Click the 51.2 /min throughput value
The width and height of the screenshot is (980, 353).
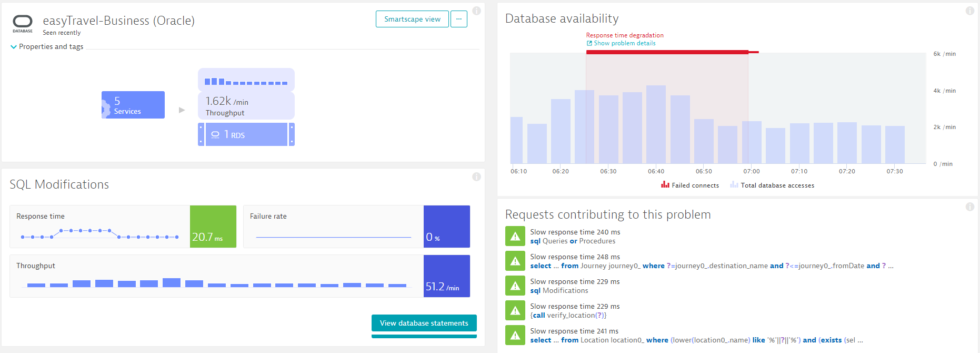click(x=447, y=276)
